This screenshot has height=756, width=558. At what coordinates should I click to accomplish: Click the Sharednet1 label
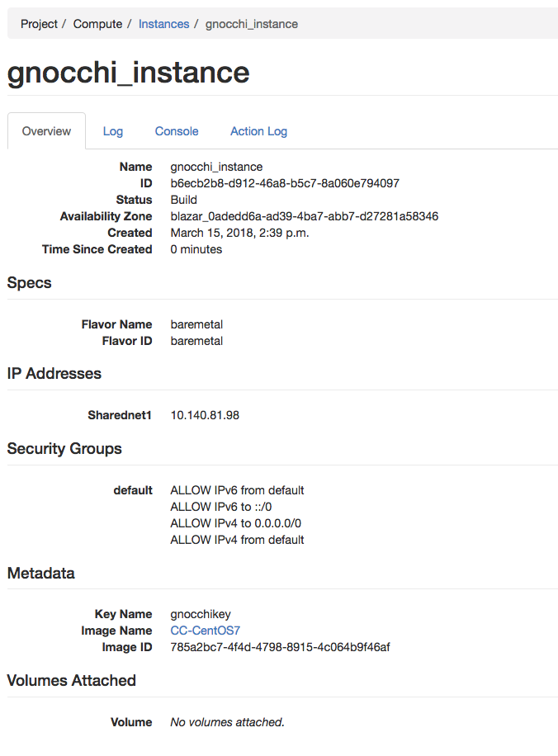click(x=120, y=415)
